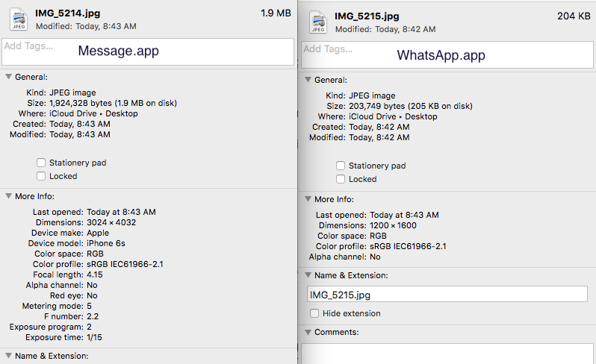Image resolution: width=596 pixels, height=364 pixels.
Task: Click the IMG_5215.jpg name text field
Action: 447,295
